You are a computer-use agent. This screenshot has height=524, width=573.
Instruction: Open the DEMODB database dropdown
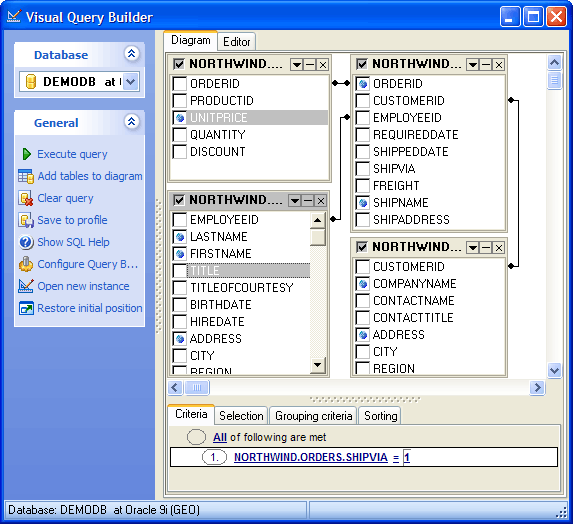pyautogui.click(x=131, y=81)
